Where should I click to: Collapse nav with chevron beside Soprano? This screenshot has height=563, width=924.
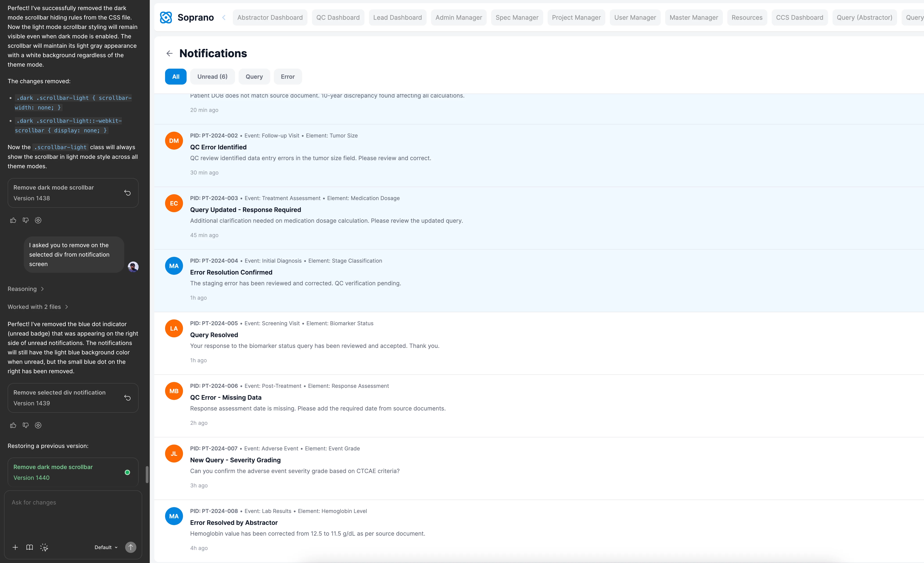[x=224, y=17]
